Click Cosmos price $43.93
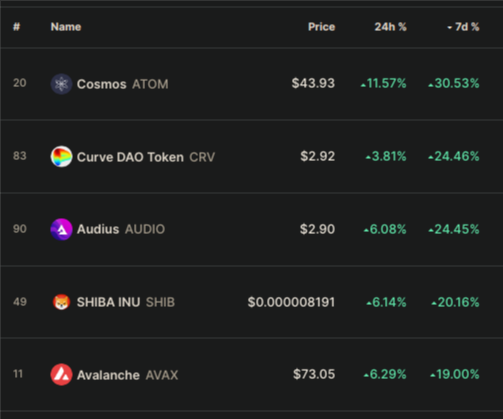 (313, 83)
